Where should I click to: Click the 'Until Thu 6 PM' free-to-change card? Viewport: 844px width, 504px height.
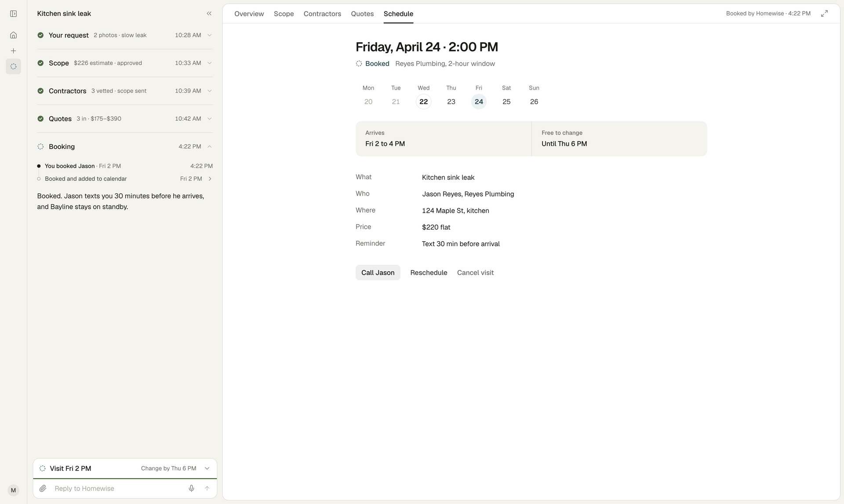pos(619,138)
